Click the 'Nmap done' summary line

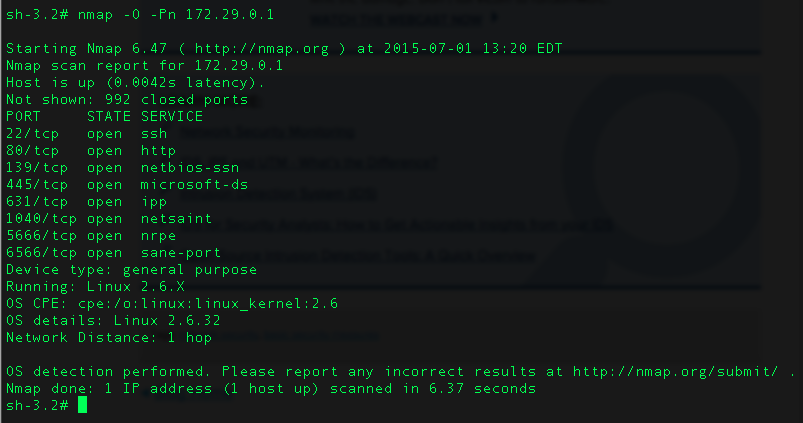[271, 389]
